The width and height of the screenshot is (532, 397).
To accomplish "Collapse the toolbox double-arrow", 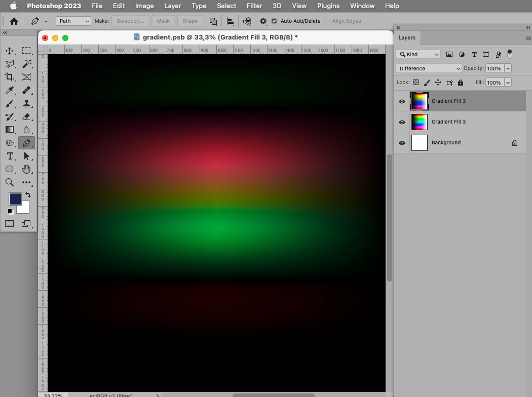I will click(5, 32).
